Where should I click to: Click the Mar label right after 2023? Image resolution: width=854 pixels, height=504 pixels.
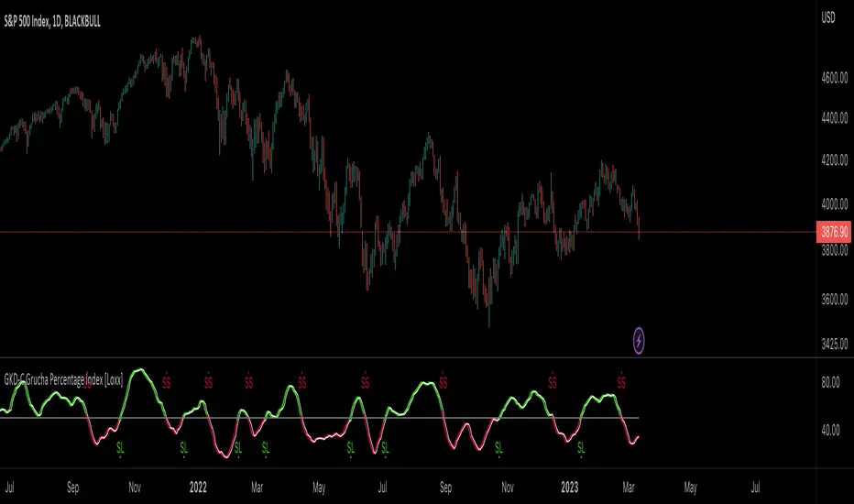point(629,488)
